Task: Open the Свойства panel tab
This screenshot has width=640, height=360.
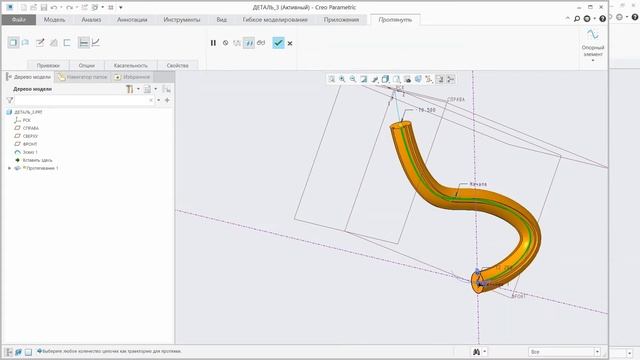Action: 178,65
